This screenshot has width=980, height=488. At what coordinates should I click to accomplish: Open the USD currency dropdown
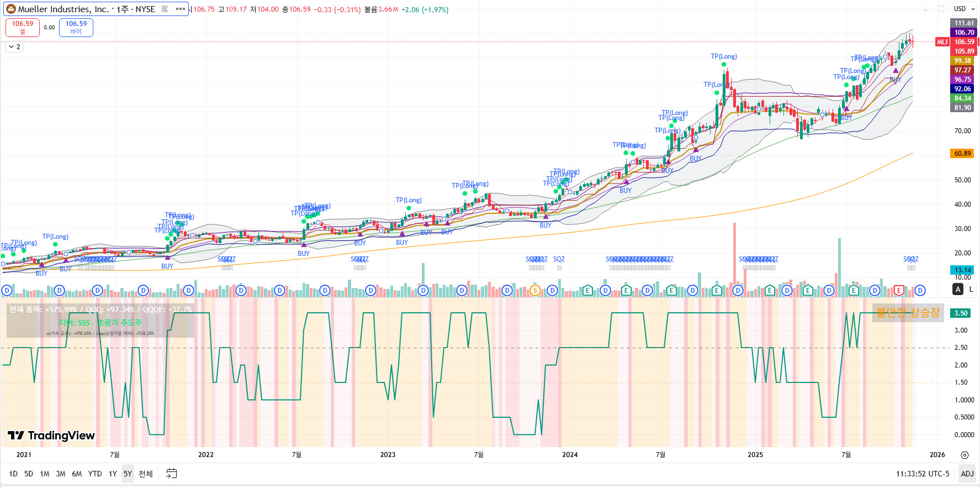click(964, 9)
